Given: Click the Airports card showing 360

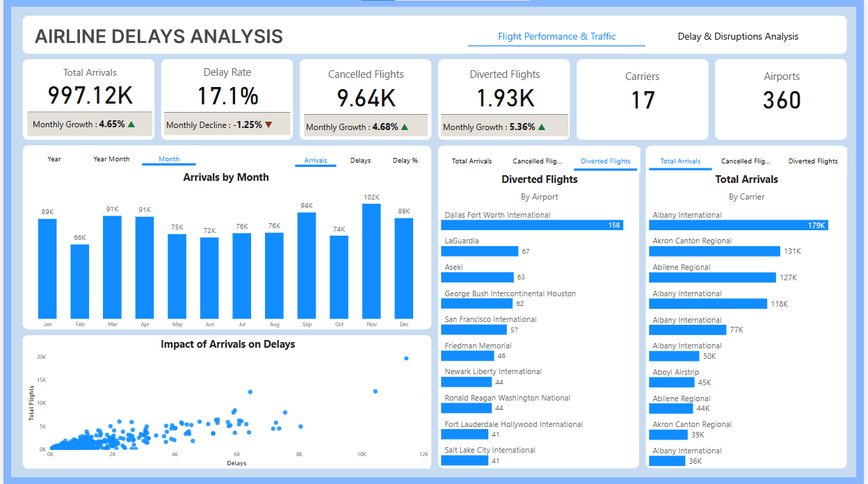Looking at the screenshot, I should [781, 99].
